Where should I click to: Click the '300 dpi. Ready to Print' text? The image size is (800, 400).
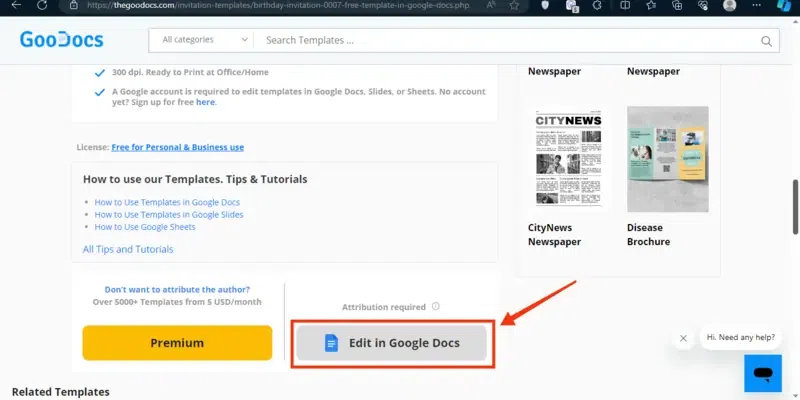click(x=190, y=72)
